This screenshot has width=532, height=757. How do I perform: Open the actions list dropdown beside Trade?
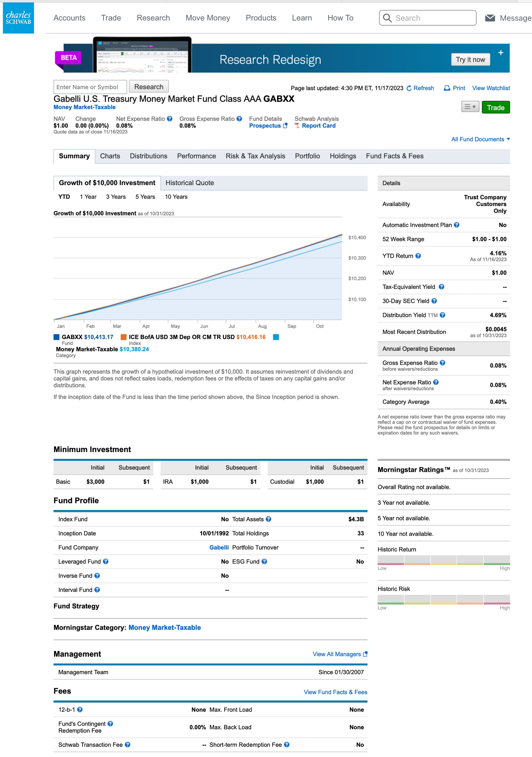click(x=470, y=107)
